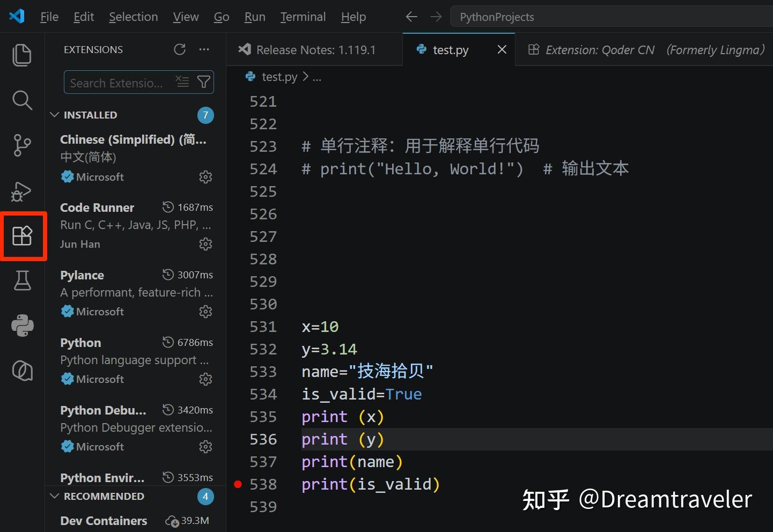Click the VS Code logo icon

tap(17, 16)
